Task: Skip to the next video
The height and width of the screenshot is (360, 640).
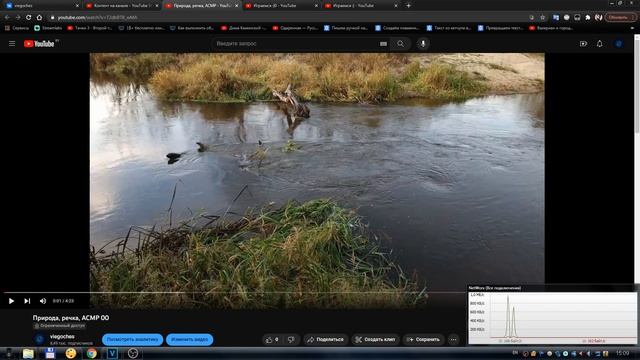Action: pyautogui.click(x=27, y=301)
